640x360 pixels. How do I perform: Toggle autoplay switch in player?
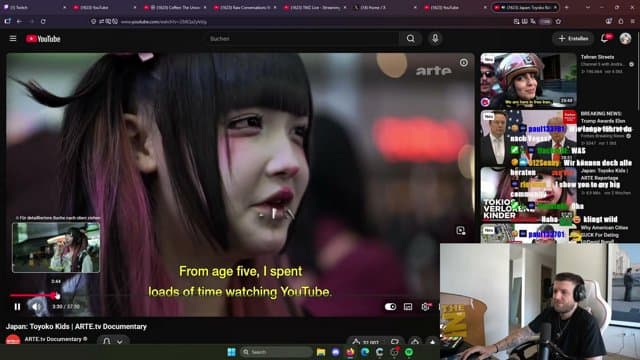[x=390, y=307]
